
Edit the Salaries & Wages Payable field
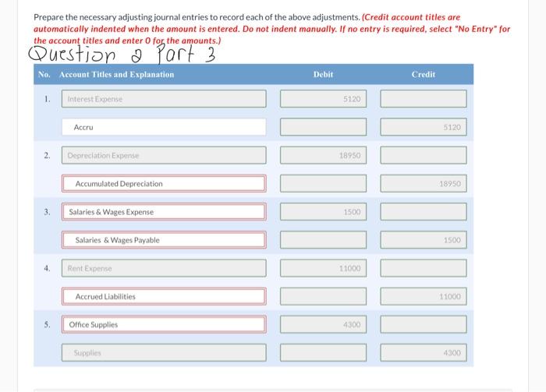point(164,240)
